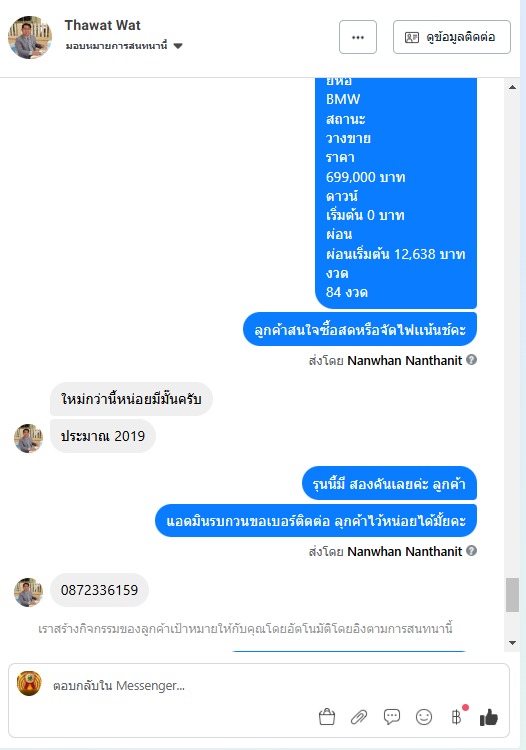Image resolution: width=526 pixels, height=750 pixels.
Task: Click the ดูข้อมูลติดต่อ contact info button
Action: click(452, 37)
